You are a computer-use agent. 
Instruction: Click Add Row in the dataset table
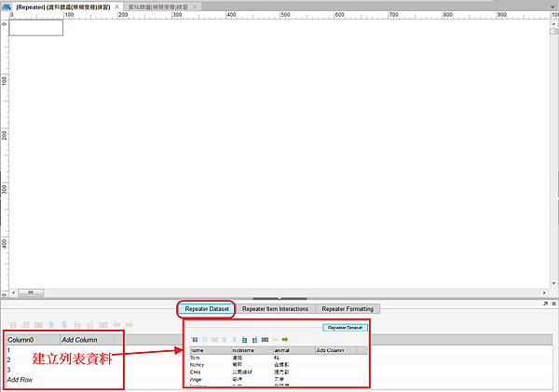[20, 380]
